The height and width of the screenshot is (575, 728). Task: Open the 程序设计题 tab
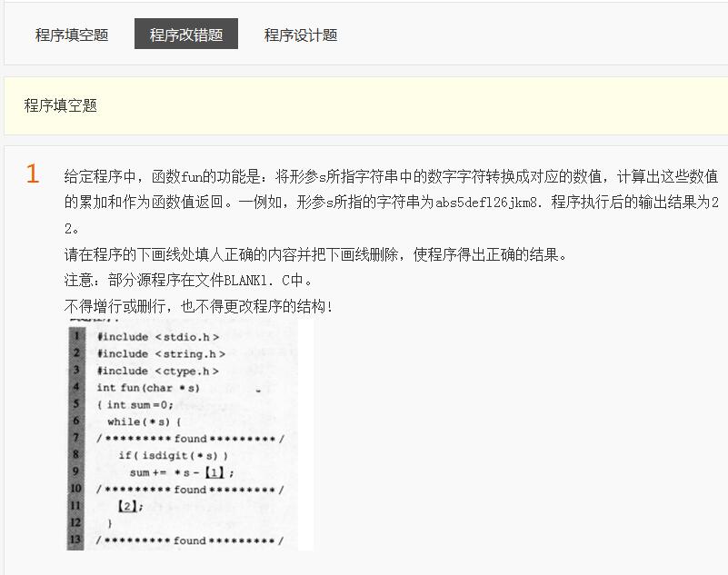(301, 35)
